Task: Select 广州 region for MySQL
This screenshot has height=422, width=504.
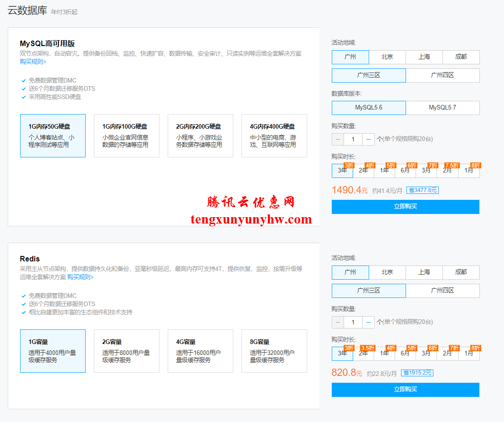Action: [350, 57]
